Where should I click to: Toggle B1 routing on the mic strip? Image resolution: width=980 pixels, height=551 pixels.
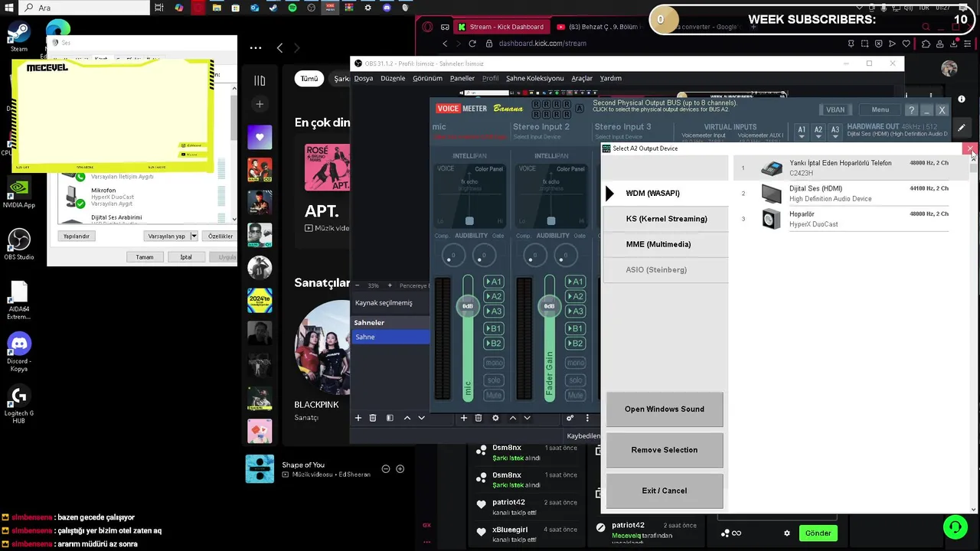pyautogui.click(x=494, y=328)
